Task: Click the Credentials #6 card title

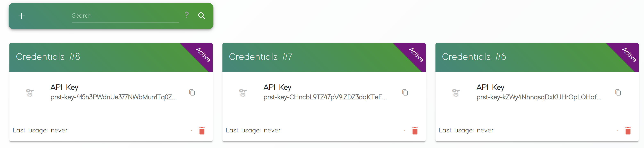Action: click(x=474, y=57)
